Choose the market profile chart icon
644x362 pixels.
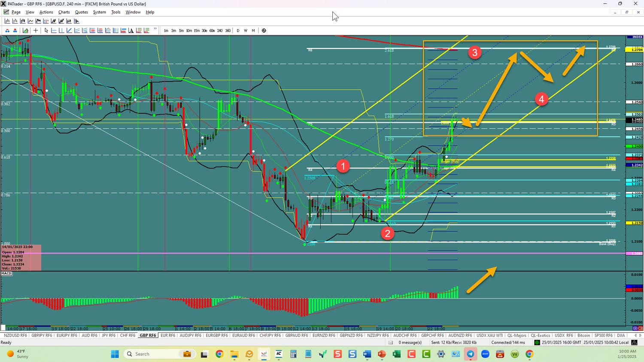(77, 21)
